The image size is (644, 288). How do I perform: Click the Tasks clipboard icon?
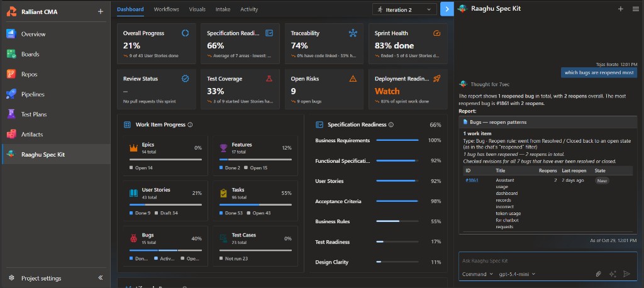(x=223, y=193)
